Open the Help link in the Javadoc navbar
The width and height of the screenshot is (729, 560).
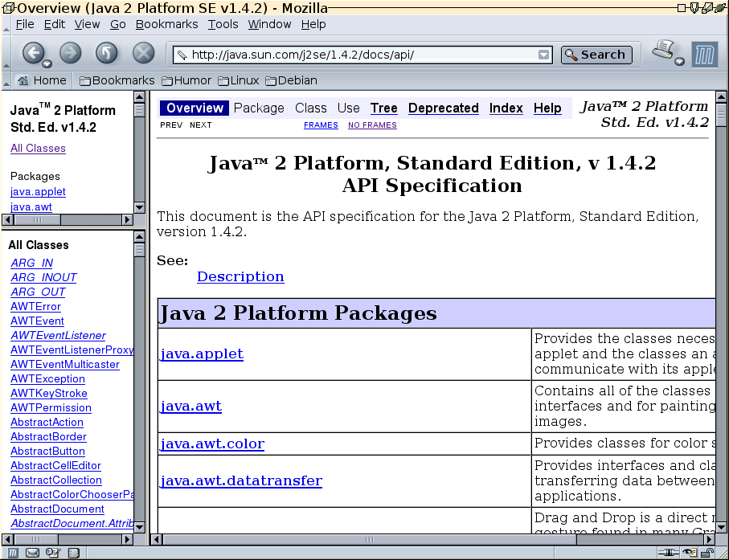(x=547, y=108)
